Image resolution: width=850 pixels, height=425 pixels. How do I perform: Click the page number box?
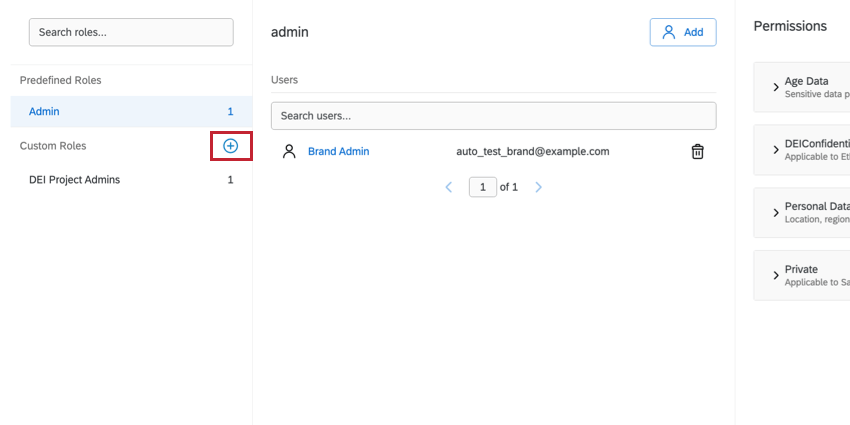482,187
